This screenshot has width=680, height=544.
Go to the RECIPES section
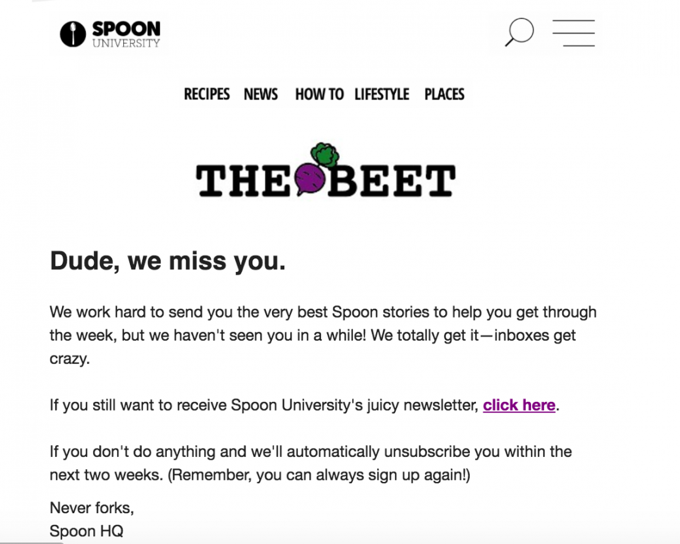point(206,94)
